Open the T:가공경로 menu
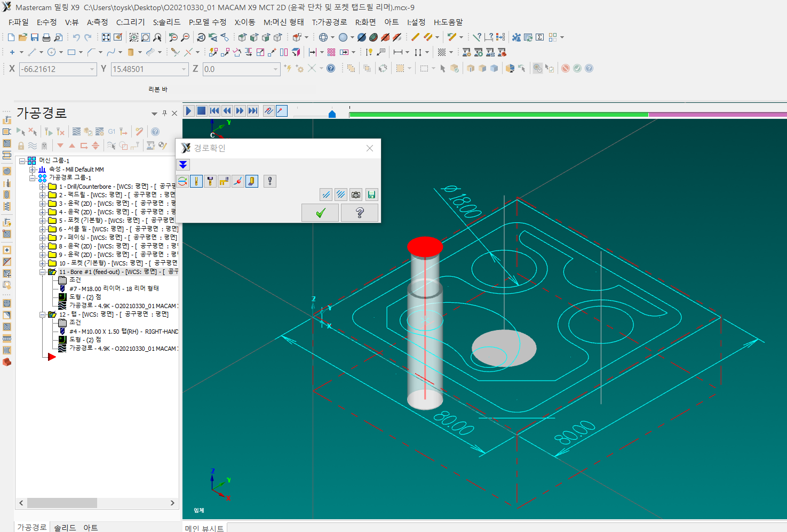Screen dimensions: 787x532 [329, 22]
